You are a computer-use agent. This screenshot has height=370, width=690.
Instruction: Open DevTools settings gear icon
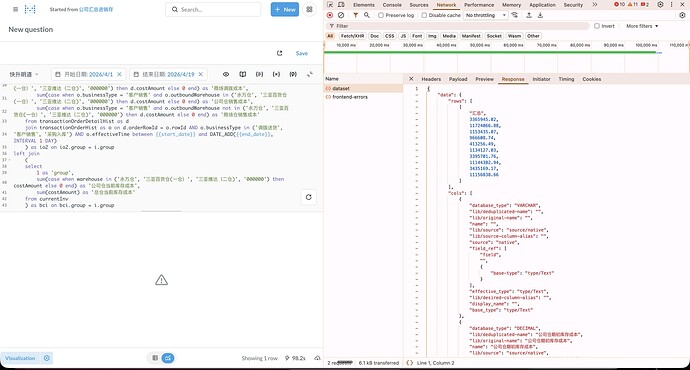(660, 4)
